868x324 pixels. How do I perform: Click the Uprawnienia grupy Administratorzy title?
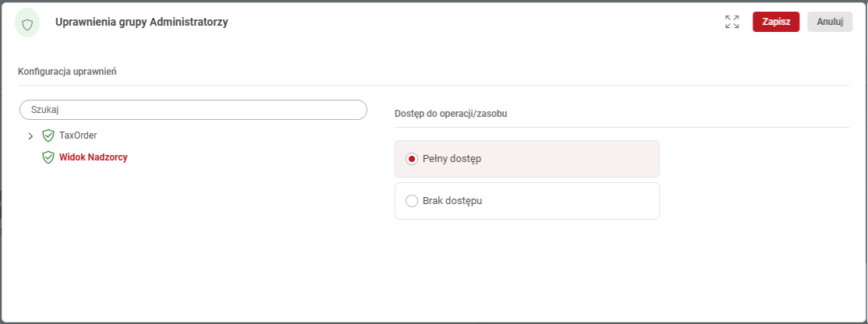141,22
